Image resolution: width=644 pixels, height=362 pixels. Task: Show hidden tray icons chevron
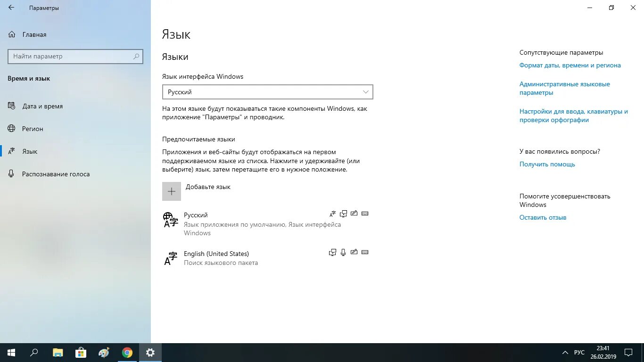[x=565, y=353]
